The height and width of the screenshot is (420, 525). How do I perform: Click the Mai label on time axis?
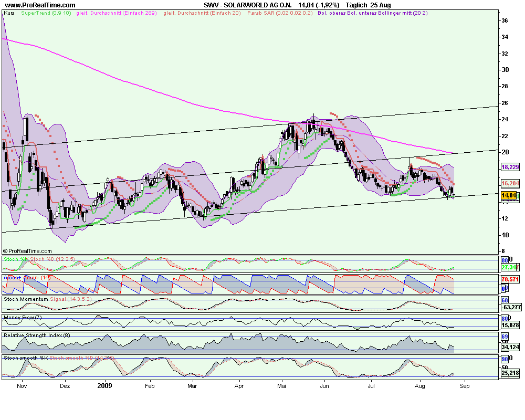pyautogui.click(x=281, y=386)
